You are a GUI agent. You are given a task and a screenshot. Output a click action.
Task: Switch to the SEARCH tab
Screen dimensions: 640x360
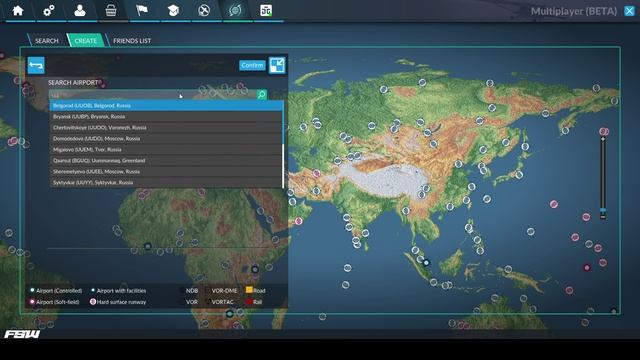pos(46,40)
